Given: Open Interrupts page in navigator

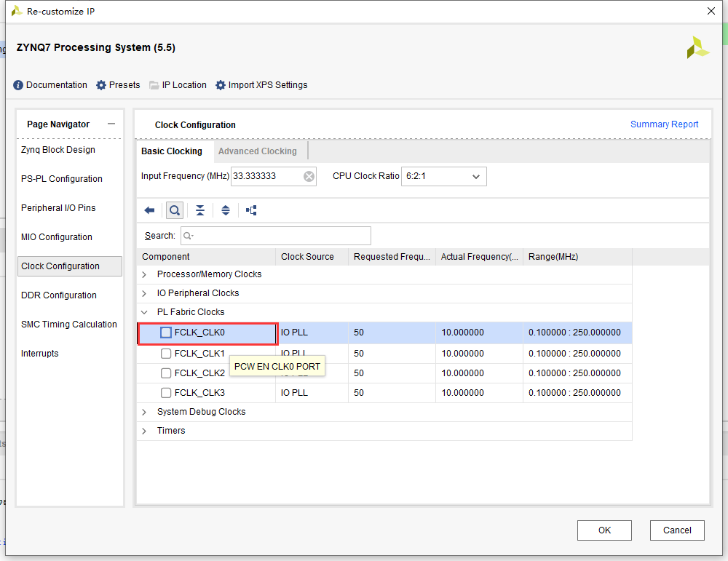Looking at the screenshot, I should coord(40,354).
